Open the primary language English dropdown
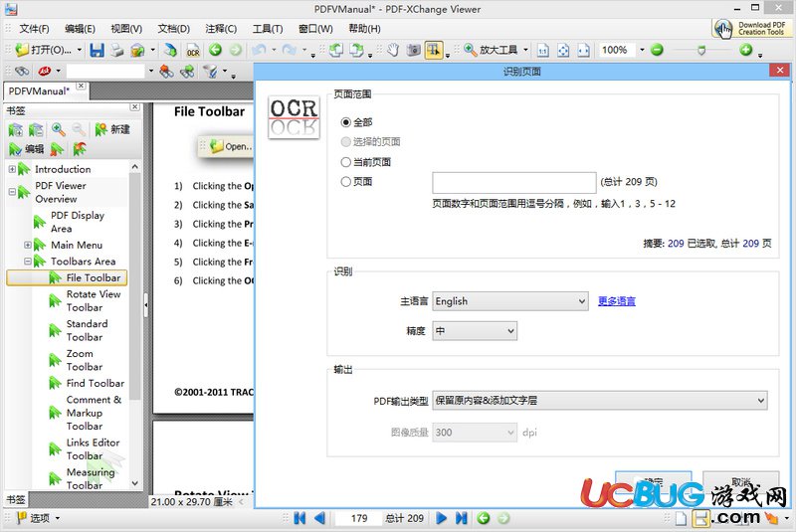 [510, 301]
